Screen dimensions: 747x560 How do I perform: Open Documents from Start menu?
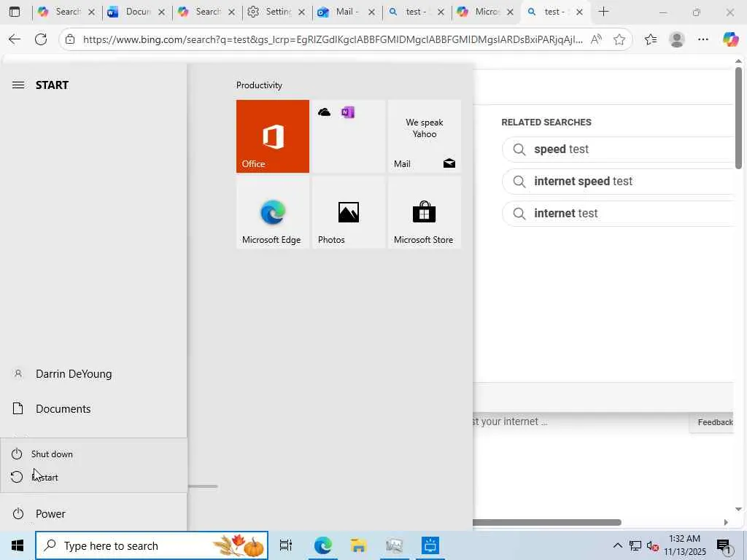tap(93, 408)
